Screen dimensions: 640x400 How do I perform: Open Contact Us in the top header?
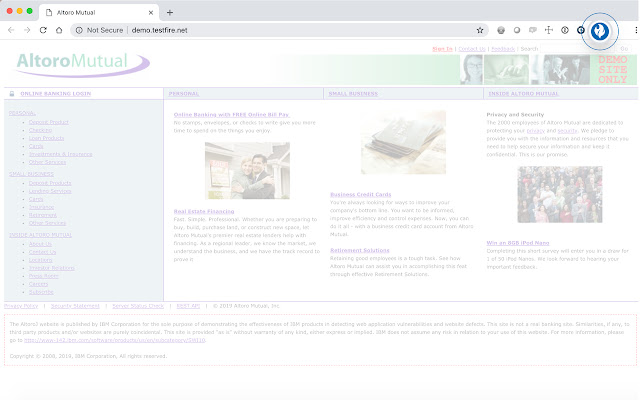[x=472, y=49]
